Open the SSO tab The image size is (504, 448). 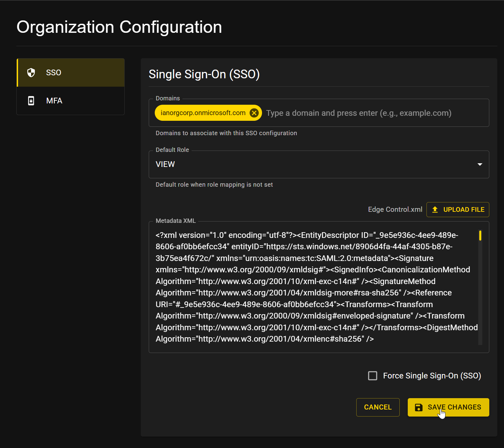click(x=71, y=73)
